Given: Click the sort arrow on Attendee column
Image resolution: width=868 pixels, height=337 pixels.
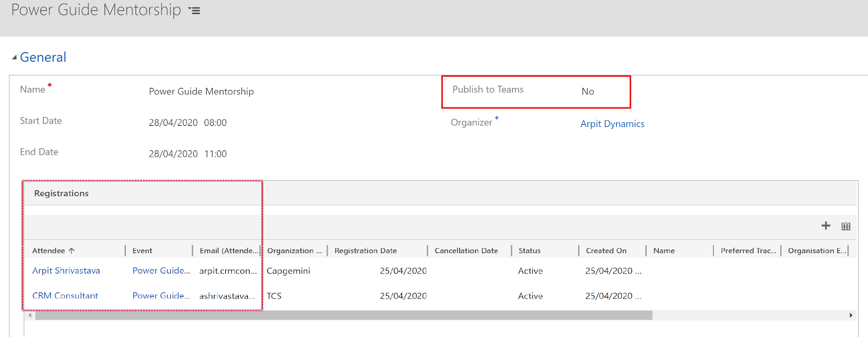Looking at the screenshot, I should pos(72,251).
